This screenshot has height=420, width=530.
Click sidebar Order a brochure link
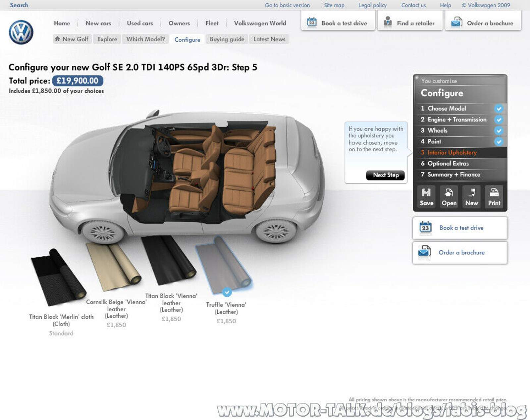tap(460, 253)
